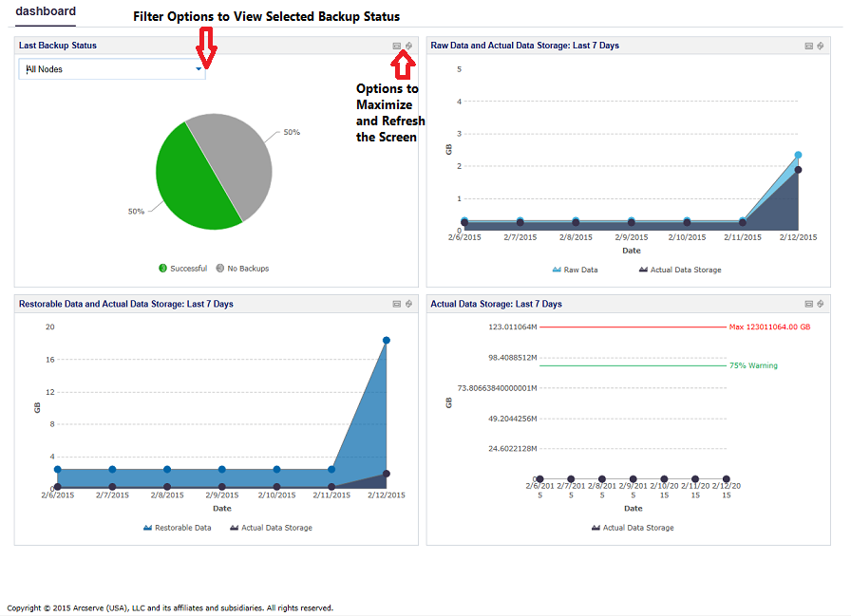
Task: Maximize the Restorable Data panel
Action: (397, 304)
